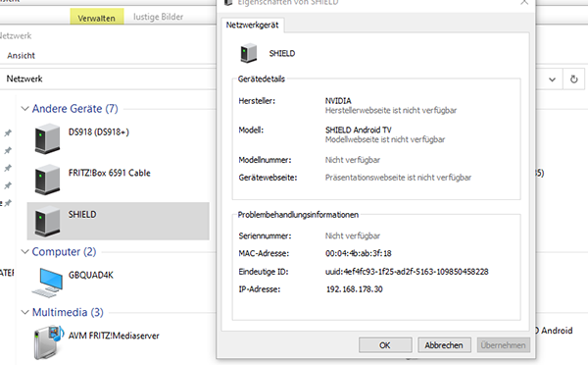Select the FRITZ!Box 6591 Cable device icon
Screen dimensions: 588x365
pyautogui.click(x=47, y=180)
